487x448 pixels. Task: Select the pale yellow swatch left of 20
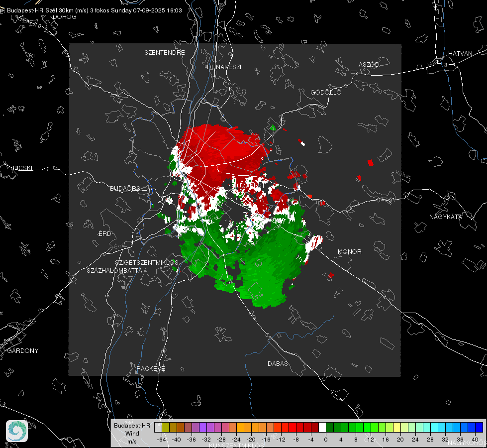(x=397, y=427)
